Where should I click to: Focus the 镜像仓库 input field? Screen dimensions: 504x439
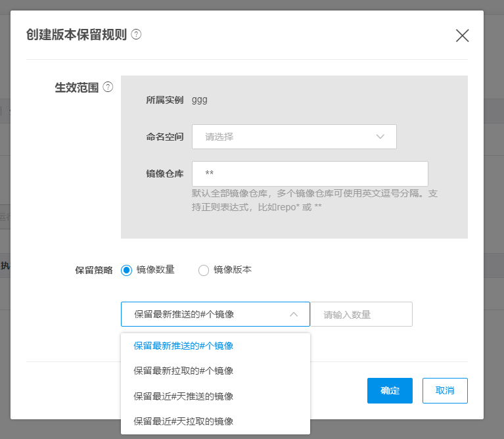[x=309, y=173]
